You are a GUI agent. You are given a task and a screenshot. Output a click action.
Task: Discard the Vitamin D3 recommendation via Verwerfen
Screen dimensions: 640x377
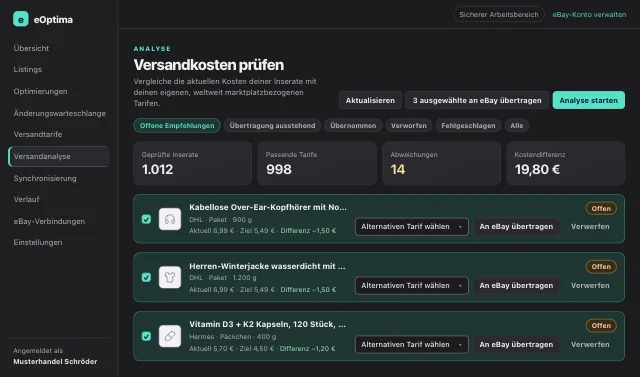[590, 344]
